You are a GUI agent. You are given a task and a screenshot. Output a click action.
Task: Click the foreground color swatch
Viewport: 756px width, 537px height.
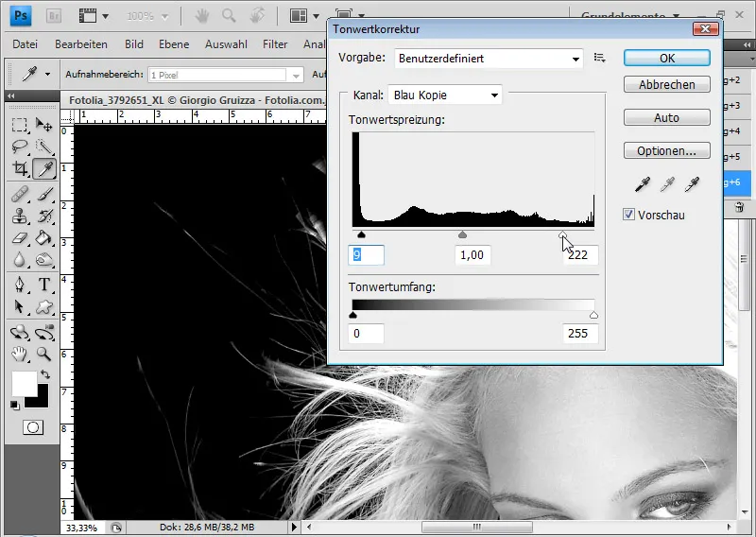(x=25, y=383)
